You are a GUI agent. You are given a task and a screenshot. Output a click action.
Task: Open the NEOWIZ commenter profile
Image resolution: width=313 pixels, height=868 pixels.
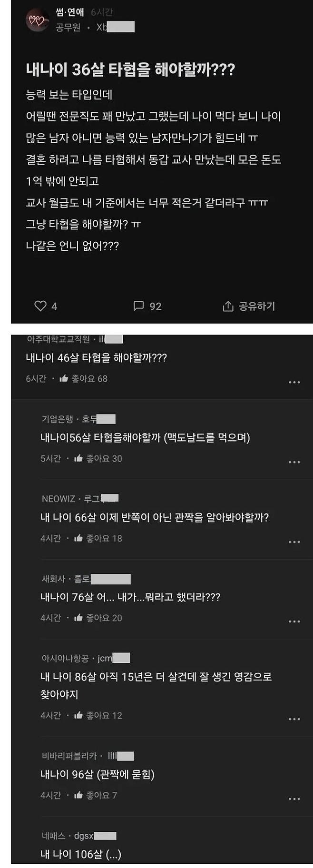(80, 499)
